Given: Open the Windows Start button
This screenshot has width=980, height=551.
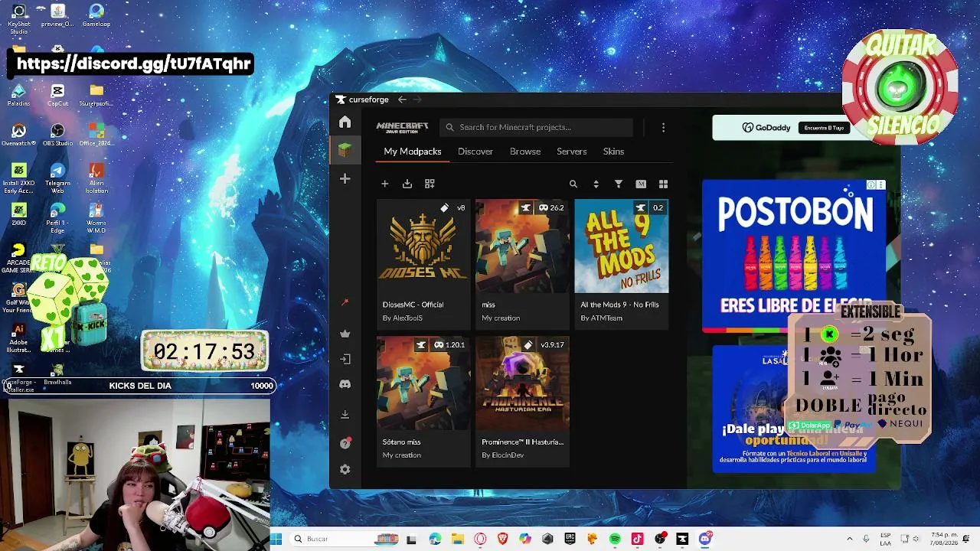Looking at the screenshot, I should point(276,539).
